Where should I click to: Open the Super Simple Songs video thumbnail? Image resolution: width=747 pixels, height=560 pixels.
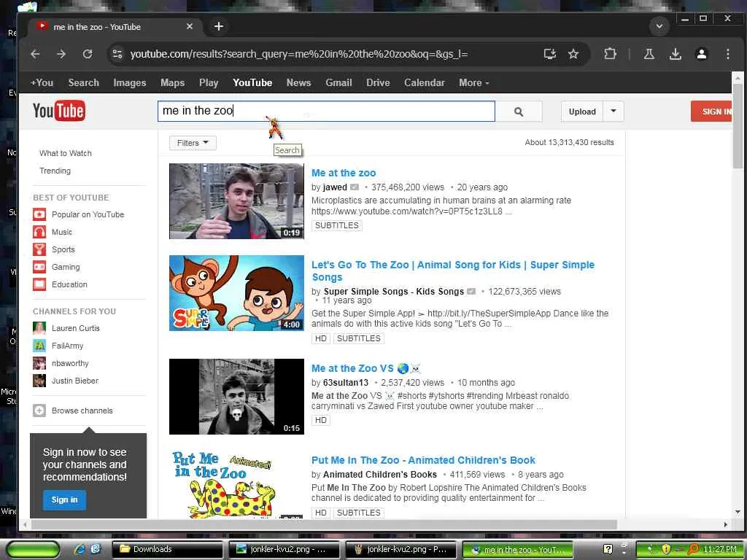(x=236, y=292)
